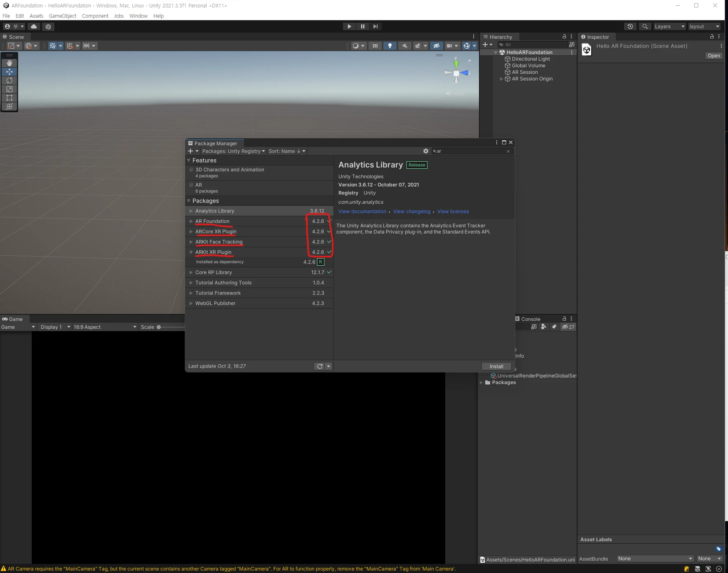Click Install in Package Manager
Image resolution: width=728 pixels, height=573 pixels.
coord(496,366)
